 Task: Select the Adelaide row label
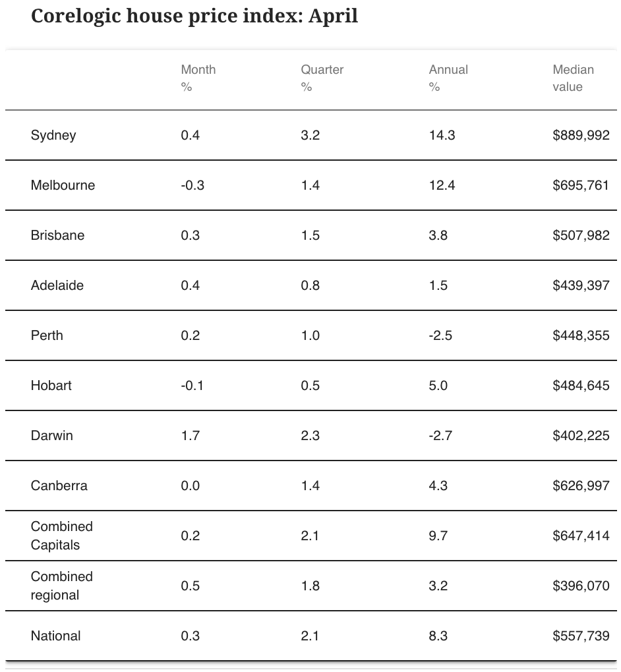coord(57,285)
